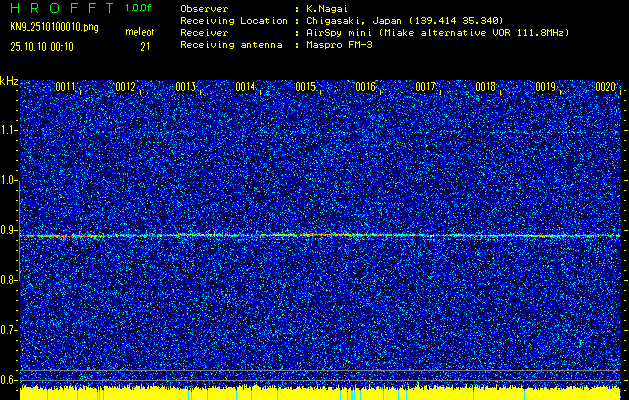This screenshot has width=629, height=400.
Task: Click the bright carrier line at 0.9 kHz
Action: click(320, 236)
